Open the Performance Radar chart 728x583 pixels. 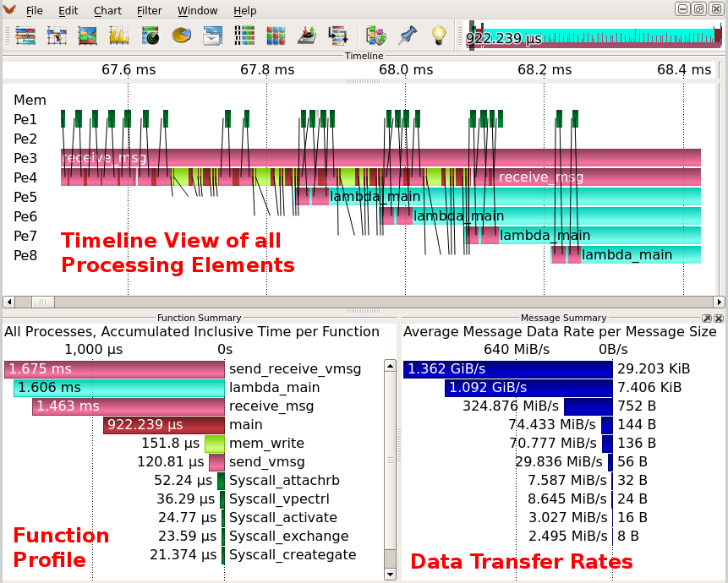151,35
